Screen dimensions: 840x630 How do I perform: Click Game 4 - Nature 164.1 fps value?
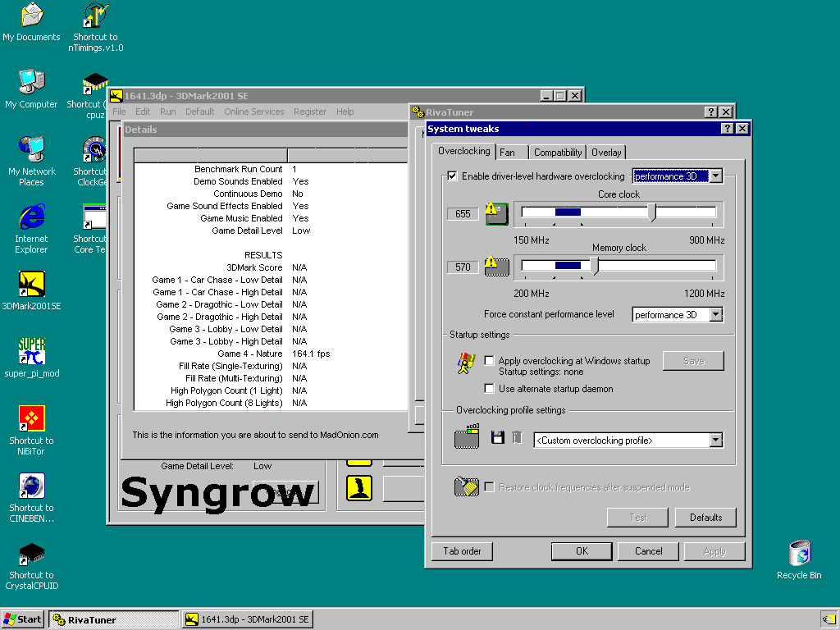pyautogui.click(x=311, y=354)
